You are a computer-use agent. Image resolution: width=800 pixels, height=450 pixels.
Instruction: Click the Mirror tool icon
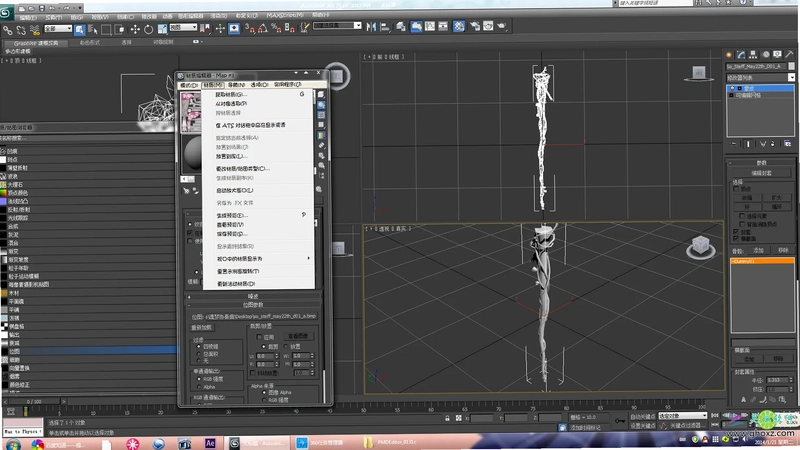point(371,27)
